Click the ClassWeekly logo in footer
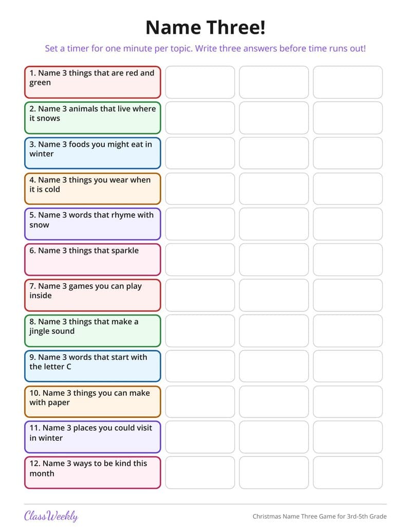The height and width of the screenshot is (532, 411). click(51, 516)
